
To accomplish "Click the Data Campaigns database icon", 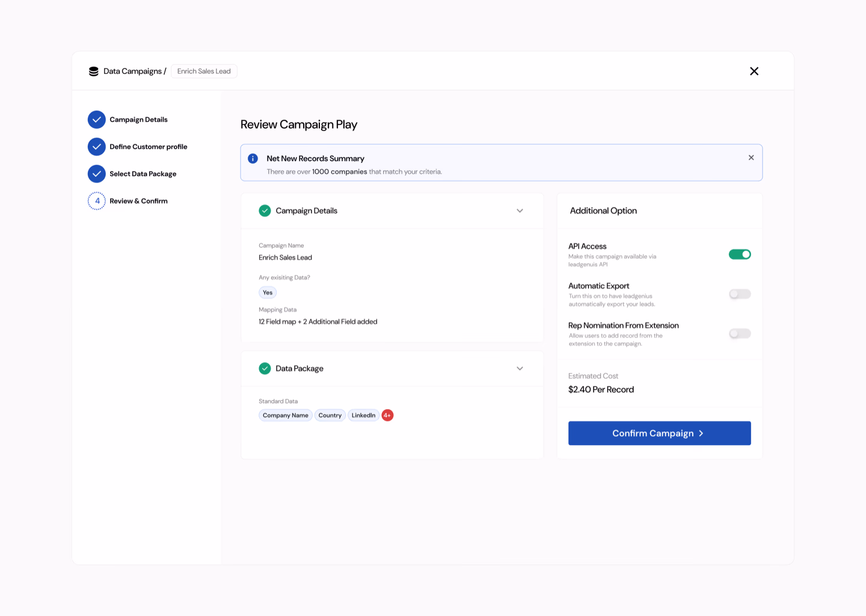I will (x=94, y=72).
